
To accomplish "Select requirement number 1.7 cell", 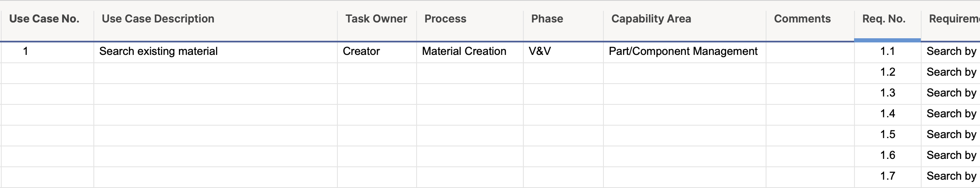I will click(888, 177).
